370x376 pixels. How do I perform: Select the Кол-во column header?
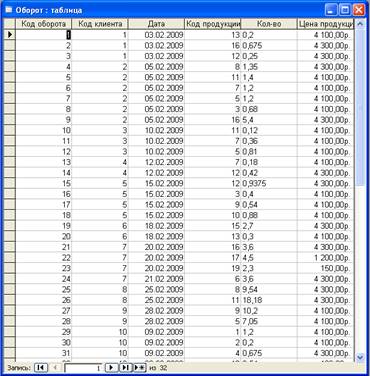tap(269, 24)
